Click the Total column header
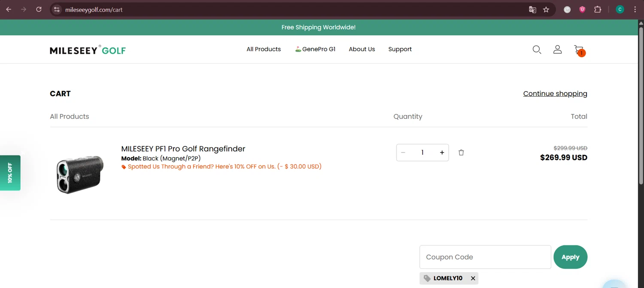Viewport: 644px width, 288px height. (x=579, y=116)
